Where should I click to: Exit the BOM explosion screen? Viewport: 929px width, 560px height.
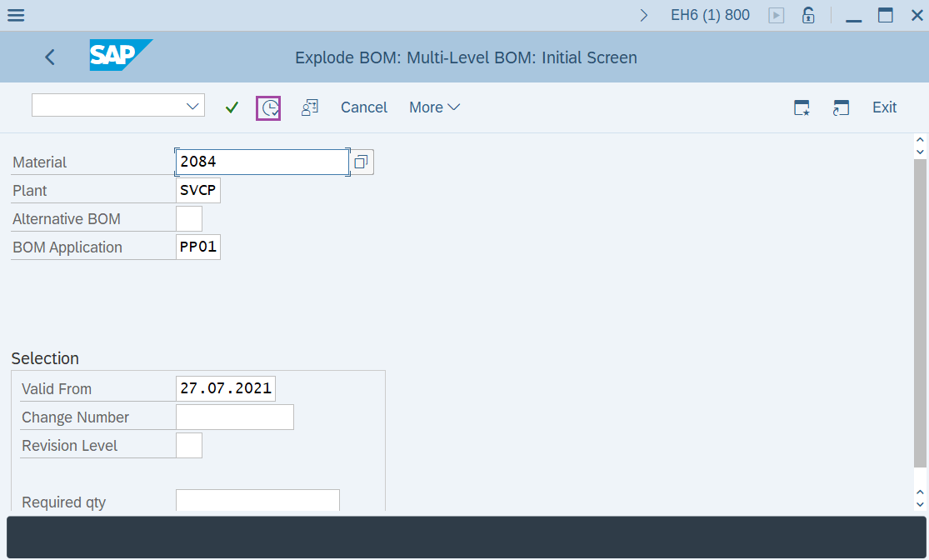(884, 107)
